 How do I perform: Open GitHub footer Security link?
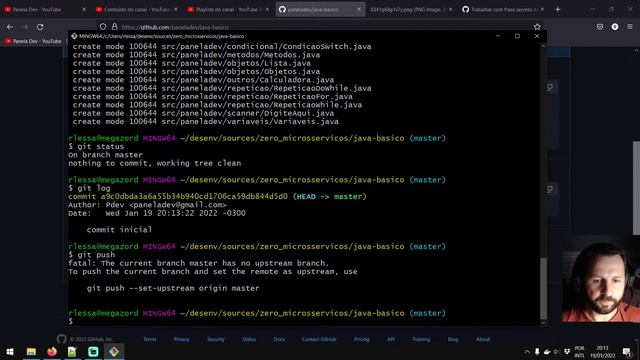(x=216, y=339)
